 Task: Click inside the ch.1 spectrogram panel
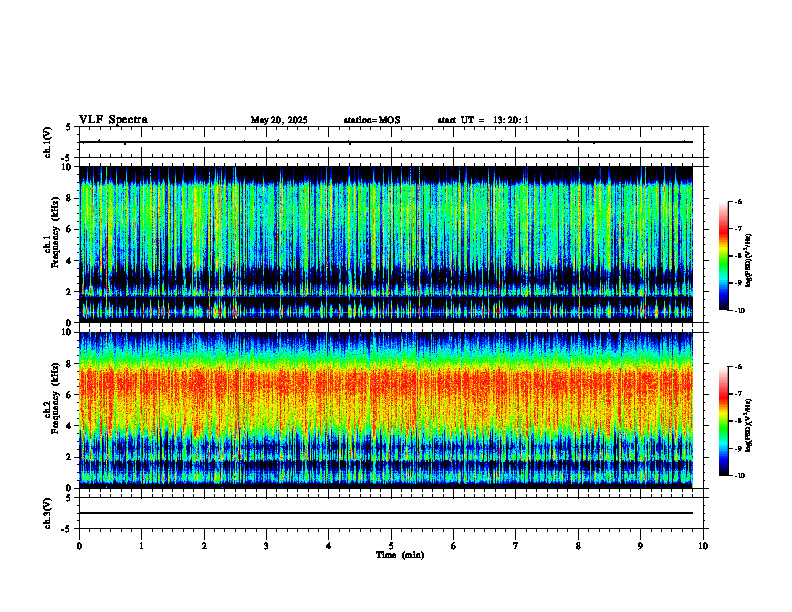[x=386, y=244]
